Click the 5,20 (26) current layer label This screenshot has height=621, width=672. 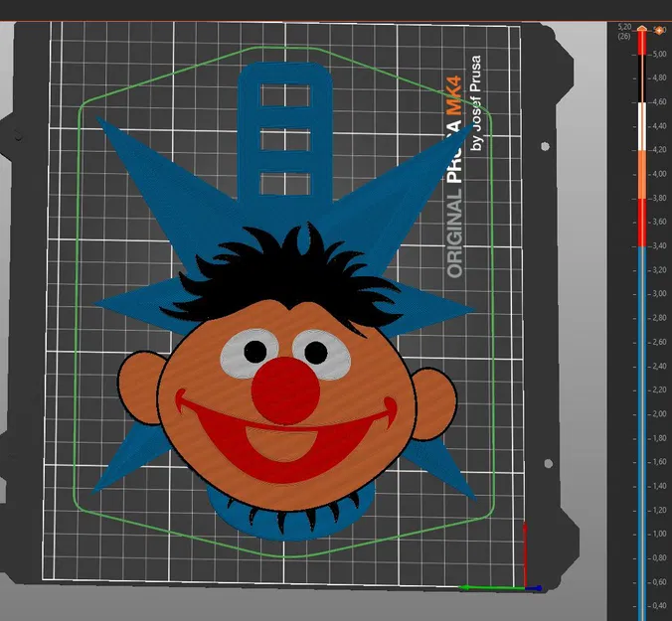point(624,31)
